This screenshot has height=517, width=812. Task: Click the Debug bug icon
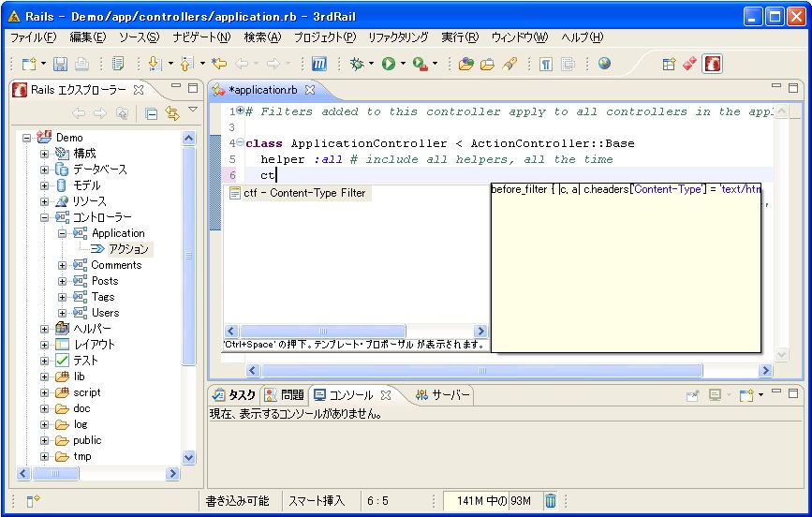(x=357, y=64)
